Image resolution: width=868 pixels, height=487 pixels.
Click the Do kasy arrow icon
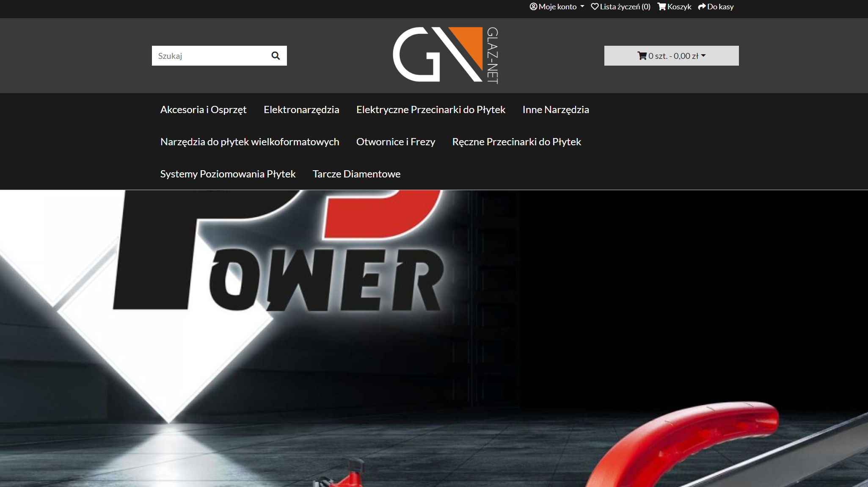coord(702,7)
